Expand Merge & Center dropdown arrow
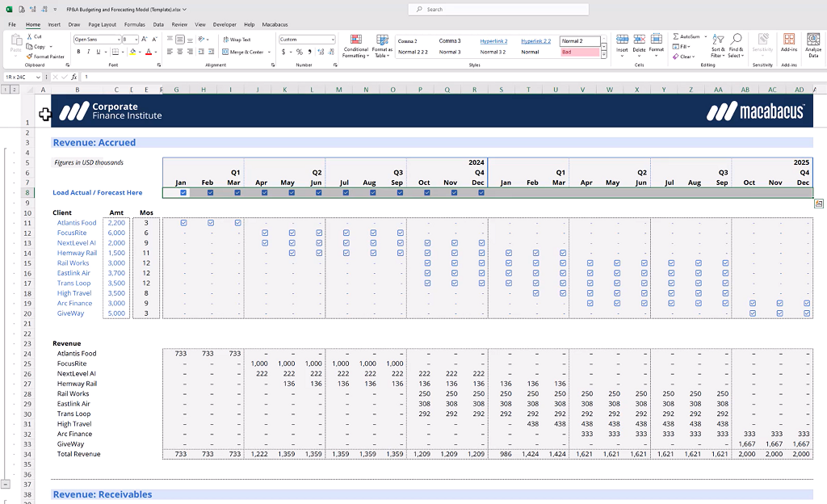Screen dimensions: 827x504 269,52
